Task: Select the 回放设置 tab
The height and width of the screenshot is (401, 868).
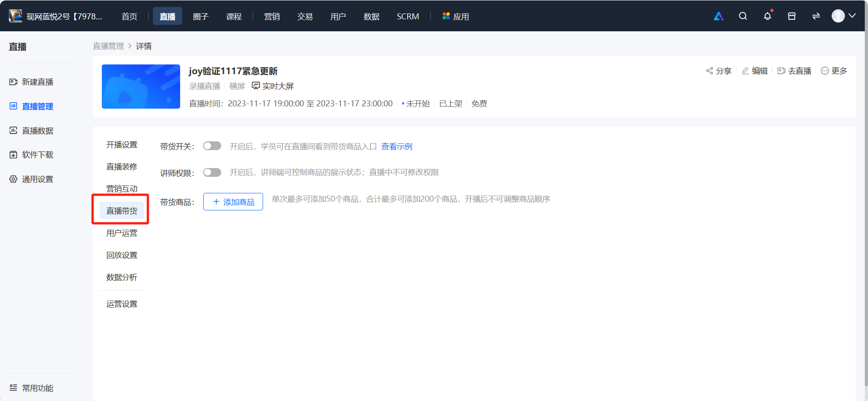Action: 122,255
